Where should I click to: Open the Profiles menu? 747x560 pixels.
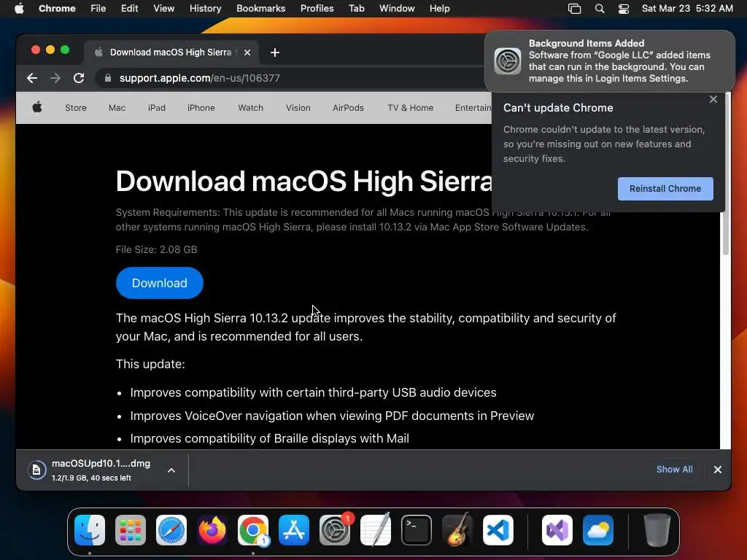[x=317, y=8]
